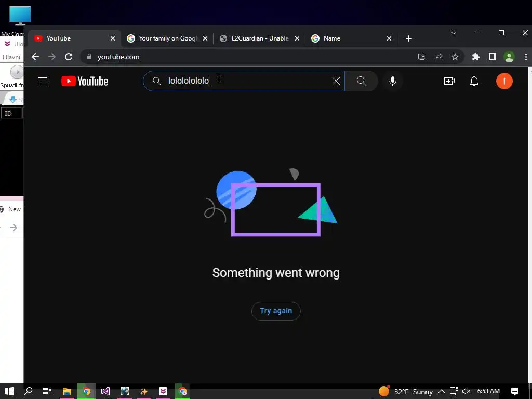Open the YouTube hamburger guide menu
This screenshot has height=399, width=532.
click(43, 81)
